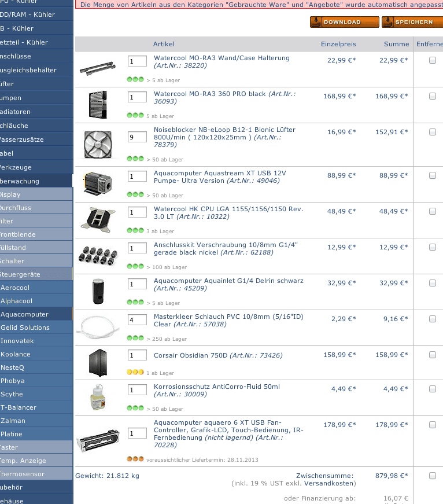Tick remove checkbox for Watercool HK CPU block
443x504 pixels.
click(x=433, y=211)
